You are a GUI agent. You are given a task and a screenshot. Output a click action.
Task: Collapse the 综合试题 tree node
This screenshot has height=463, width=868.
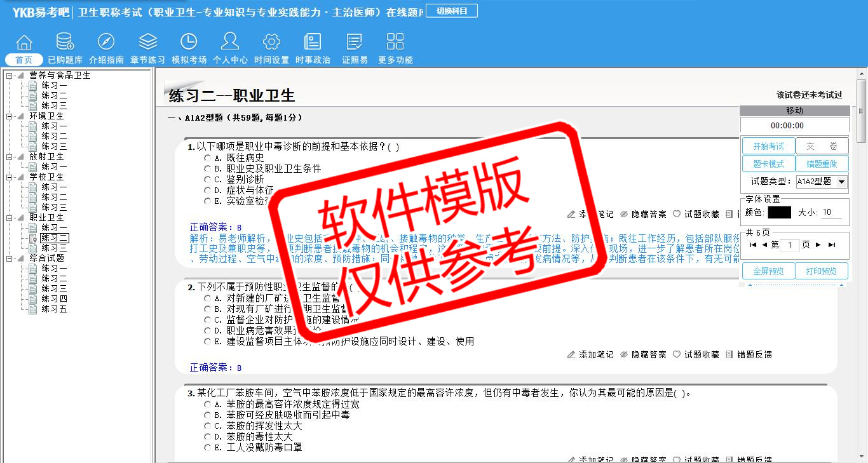10,258
